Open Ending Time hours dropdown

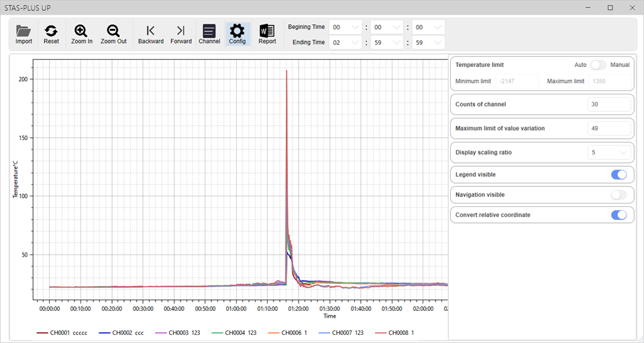point(345,43)
